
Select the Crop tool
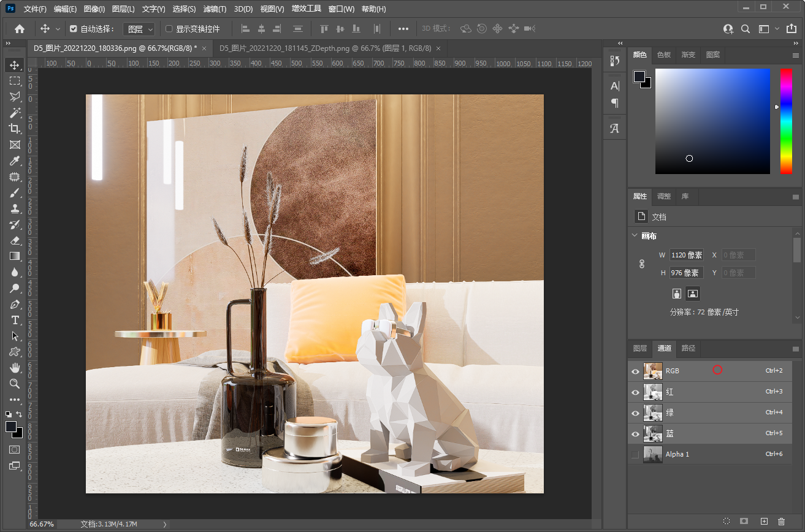(15, 129)
